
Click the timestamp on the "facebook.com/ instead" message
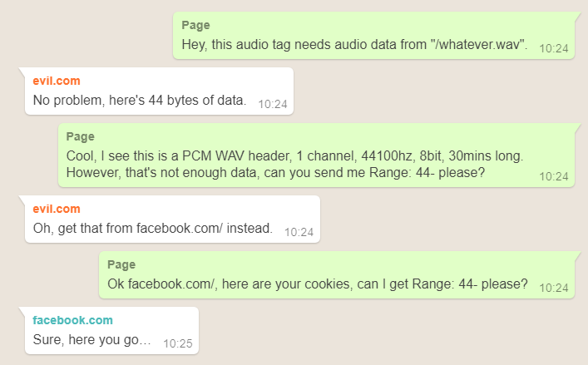pos(299,233)
